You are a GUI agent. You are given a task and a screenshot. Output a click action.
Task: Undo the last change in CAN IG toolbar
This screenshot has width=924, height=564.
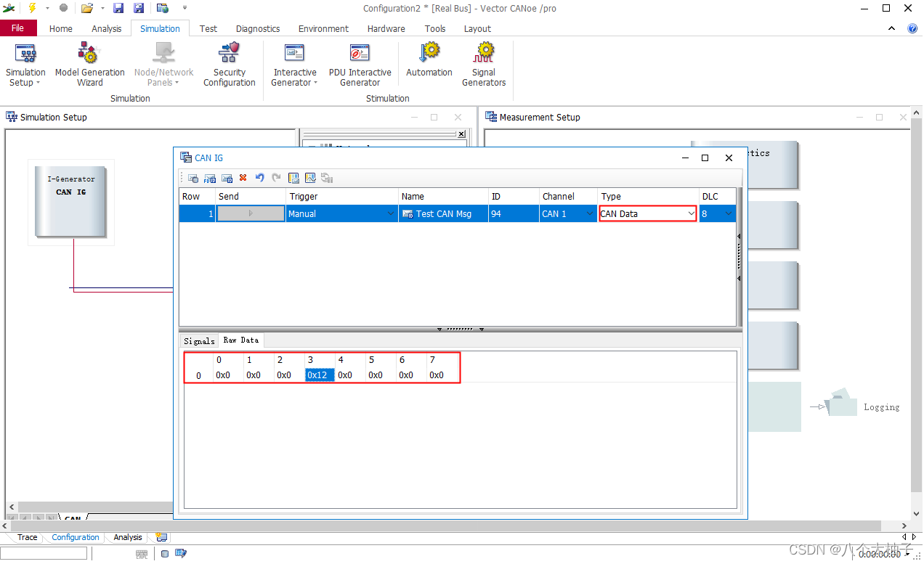(259, 178)
